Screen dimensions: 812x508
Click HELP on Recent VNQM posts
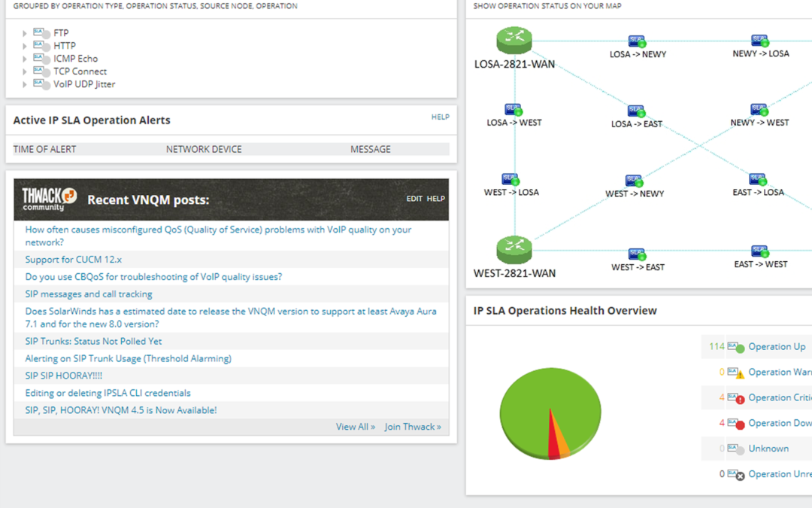[435, 199]
